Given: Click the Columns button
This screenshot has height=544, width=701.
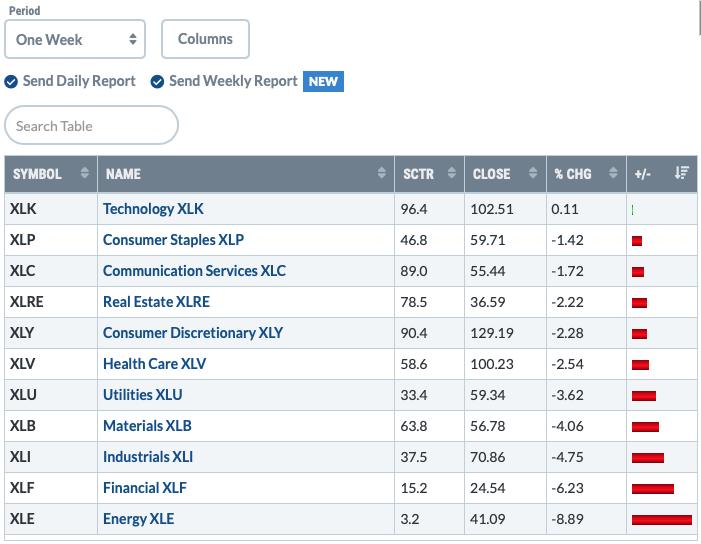Looking at the screenshot, I should pyautogui.click(x=205, y=39).
